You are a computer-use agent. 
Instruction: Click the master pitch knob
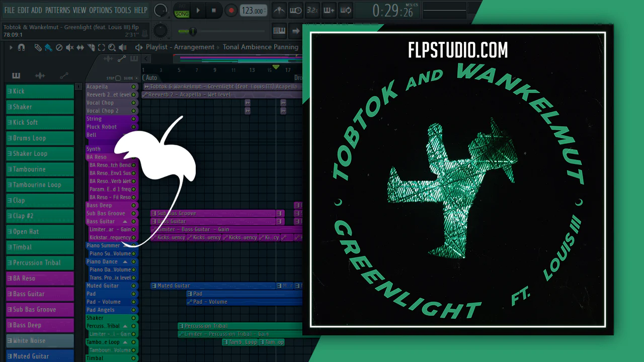tap(160, 31)
